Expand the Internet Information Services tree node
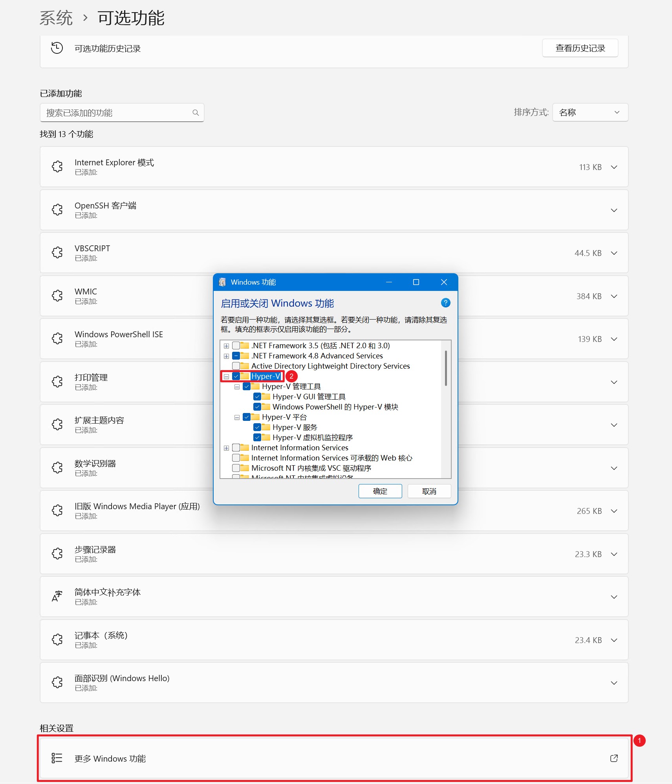Image resolution: width=672 pixels, height=784 pixels. [x=226, y=448]
